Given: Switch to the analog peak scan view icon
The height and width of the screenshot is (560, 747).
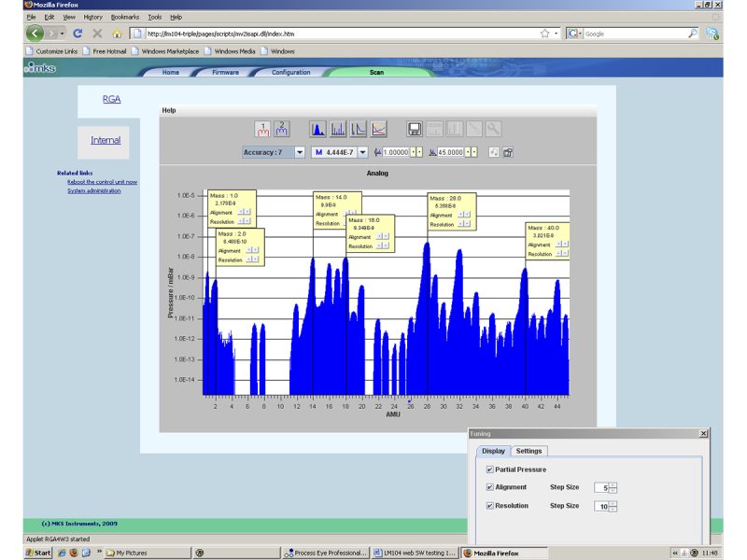Looking at the screenshot, I should (317, 129).
